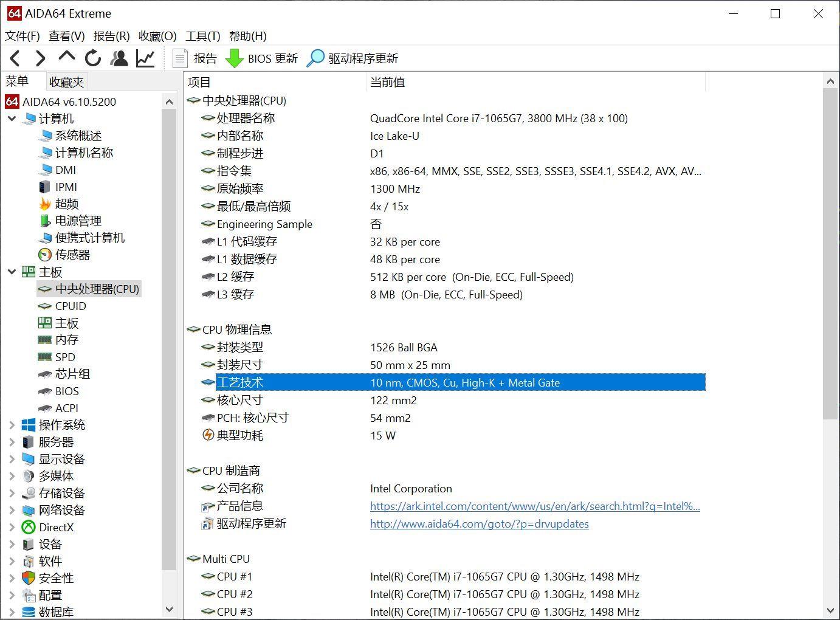Open the 报告(R) menu
The height and width of the screenshot is (620, 840).
pos(112,36)
